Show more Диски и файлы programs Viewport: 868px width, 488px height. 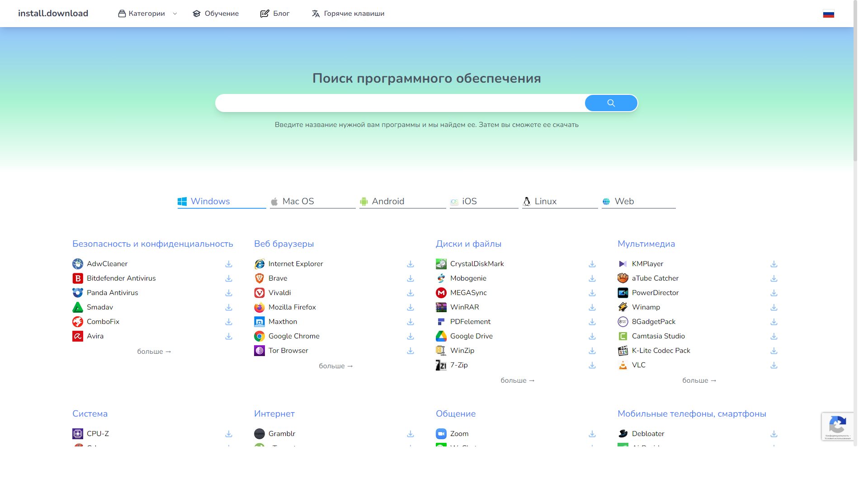(517, 380)
